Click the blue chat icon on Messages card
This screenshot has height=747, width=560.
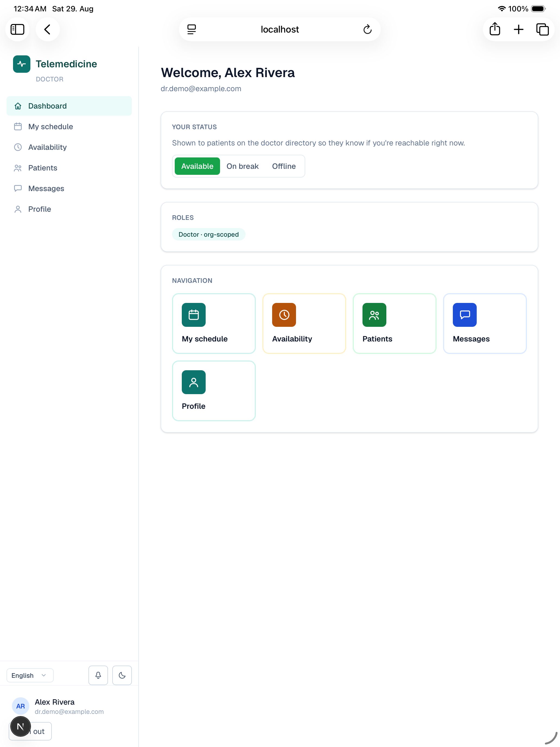(465, 315)
